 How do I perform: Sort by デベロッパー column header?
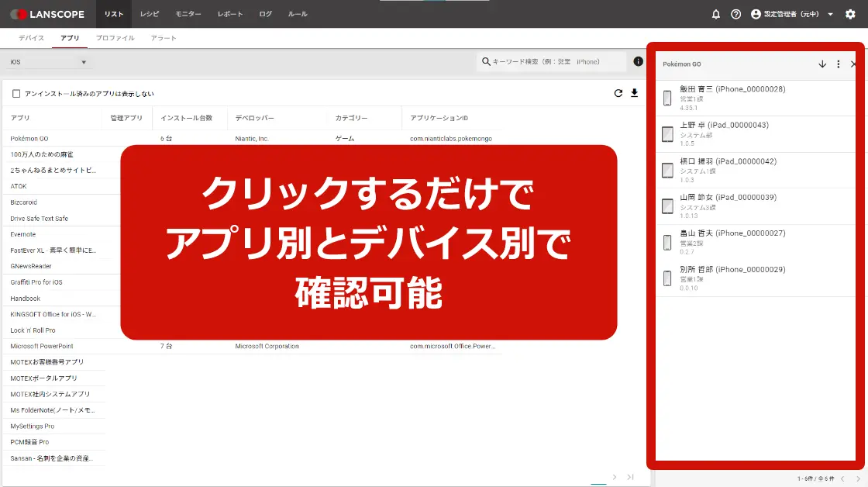tap(255, 118)
